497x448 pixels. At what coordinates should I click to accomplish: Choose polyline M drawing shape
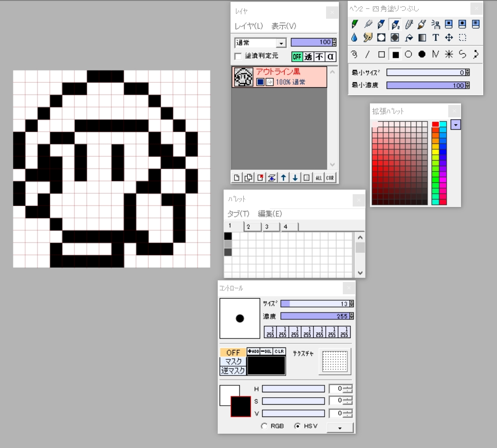point(435,55)
